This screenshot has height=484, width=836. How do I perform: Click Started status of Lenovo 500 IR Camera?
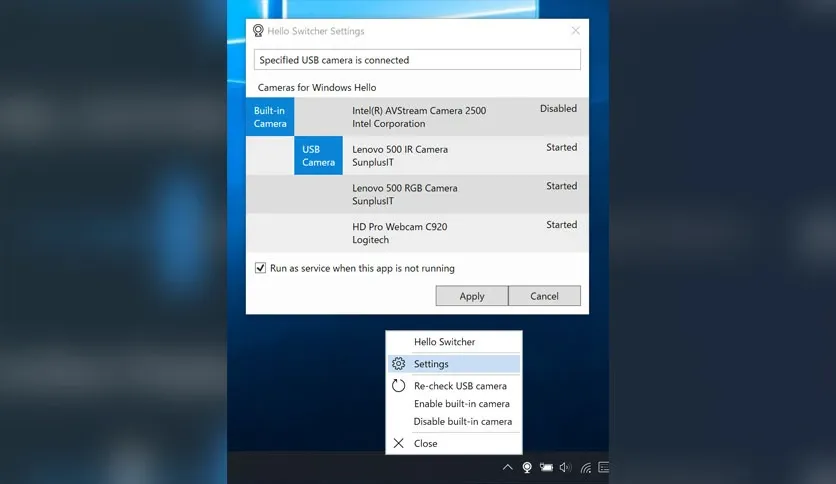561,148
